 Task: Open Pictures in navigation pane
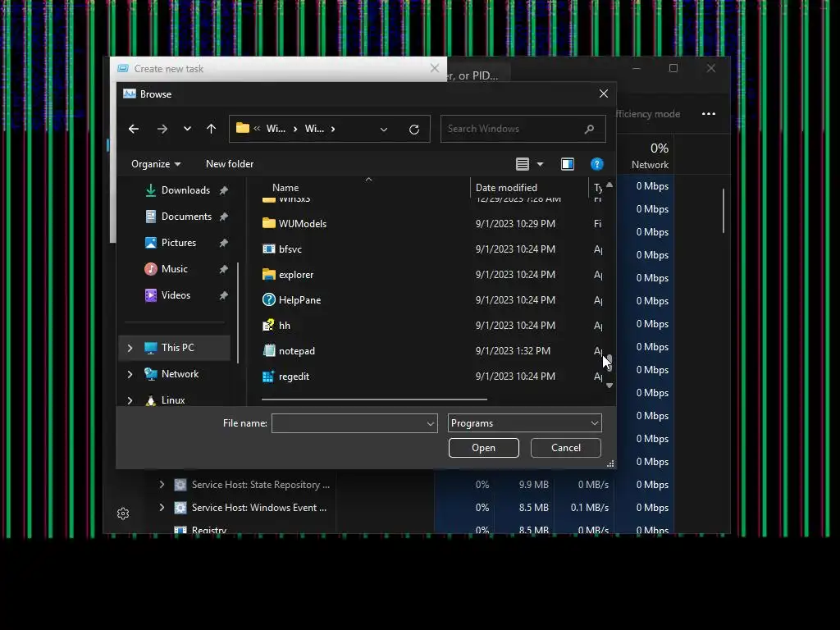pos(178,243)
